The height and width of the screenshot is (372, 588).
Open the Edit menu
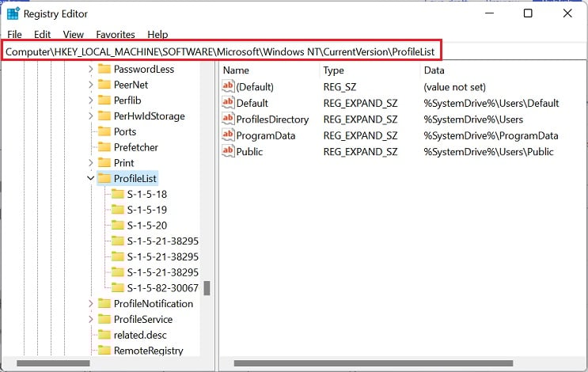[42, 35]
